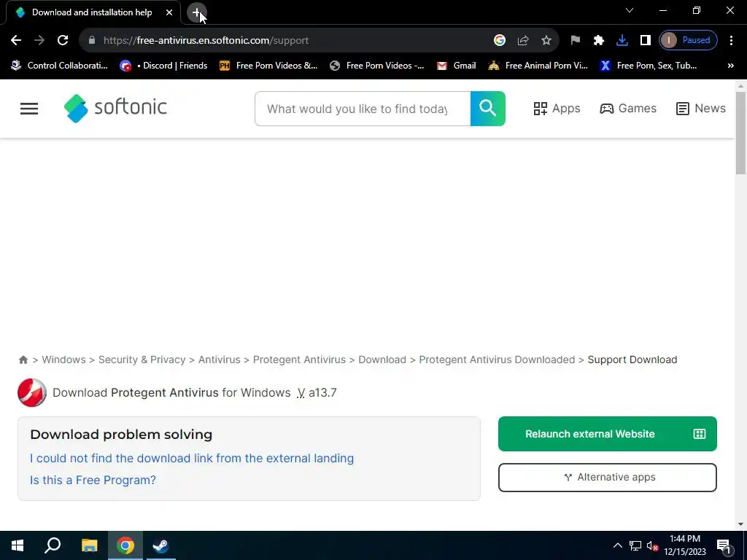Viewport: 747px width, 560px height.
Task: Share this page icon
Action: 523,40
